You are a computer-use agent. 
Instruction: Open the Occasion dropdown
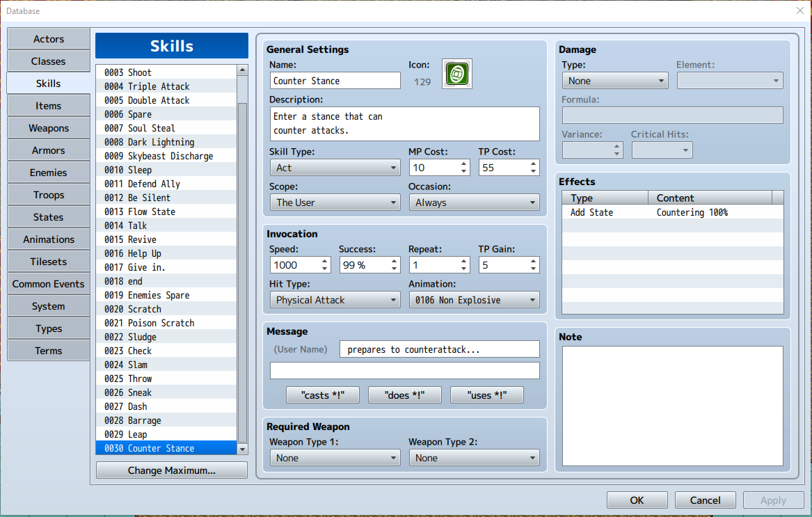(x=475, y=202)
